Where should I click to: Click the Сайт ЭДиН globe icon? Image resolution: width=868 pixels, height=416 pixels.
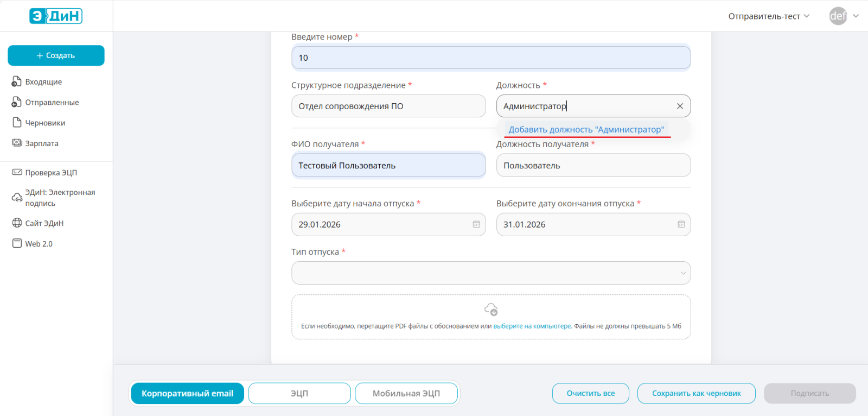(17, 223)
